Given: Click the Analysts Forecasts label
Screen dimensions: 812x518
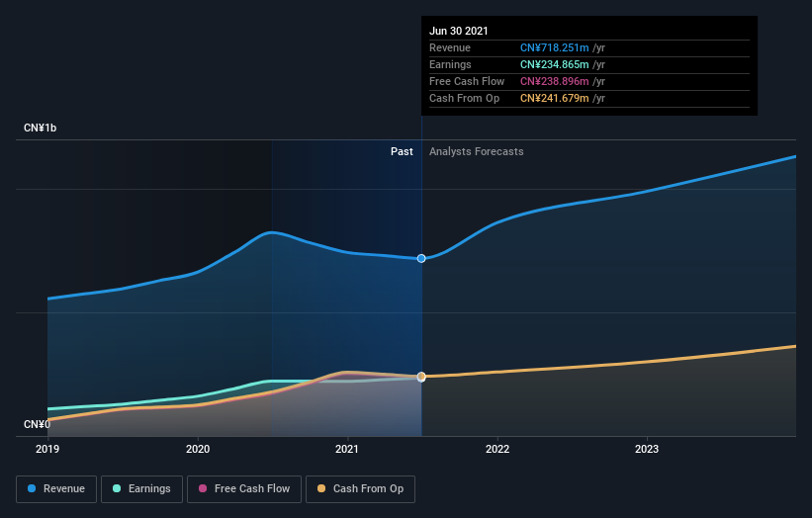Looking at the screenshot, I should click(x=477, y=151).
